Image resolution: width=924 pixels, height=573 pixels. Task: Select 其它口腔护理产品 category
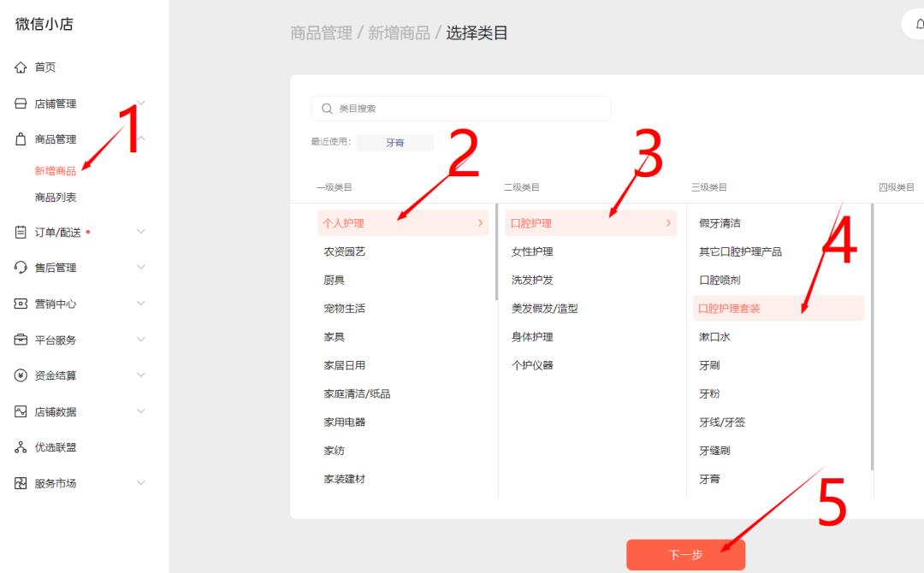point(740,251)
